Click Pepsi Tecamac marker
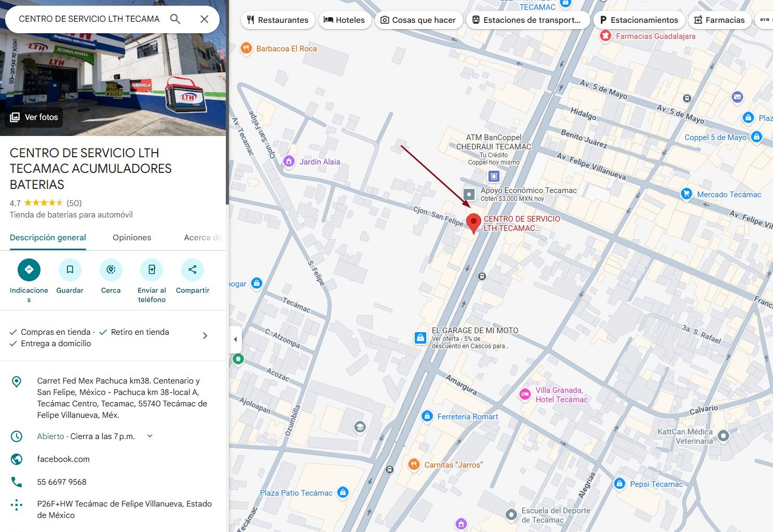Image resolution: width=773 pixels, height=532 pixels. point(619,484)
